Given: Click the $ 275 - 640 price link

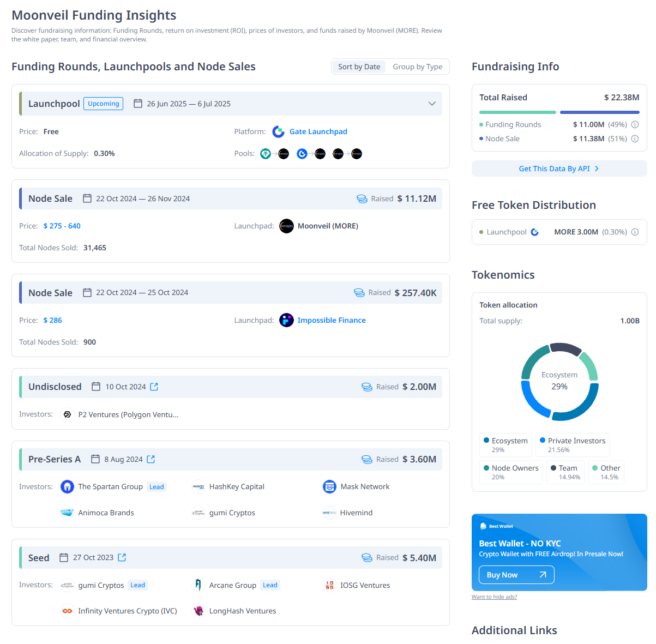Looking at the screenshot, I should coord(62,226).
